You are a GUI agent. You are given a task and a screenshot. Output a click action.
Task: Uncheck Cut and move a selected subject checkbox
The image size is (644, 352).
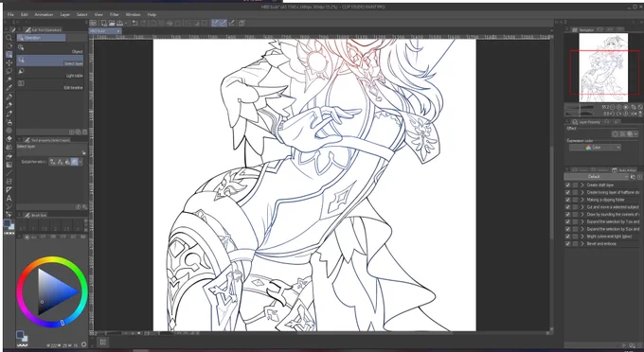pos(567,207)
